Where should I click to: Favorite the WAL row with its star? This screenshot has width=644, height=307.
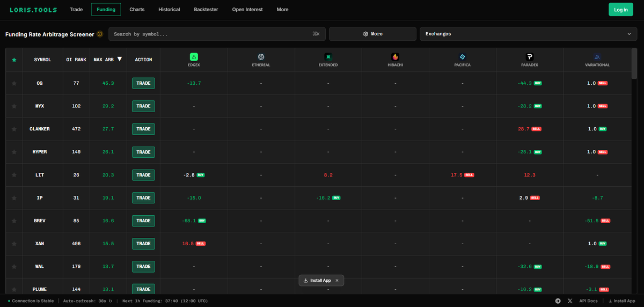point(14,266)
